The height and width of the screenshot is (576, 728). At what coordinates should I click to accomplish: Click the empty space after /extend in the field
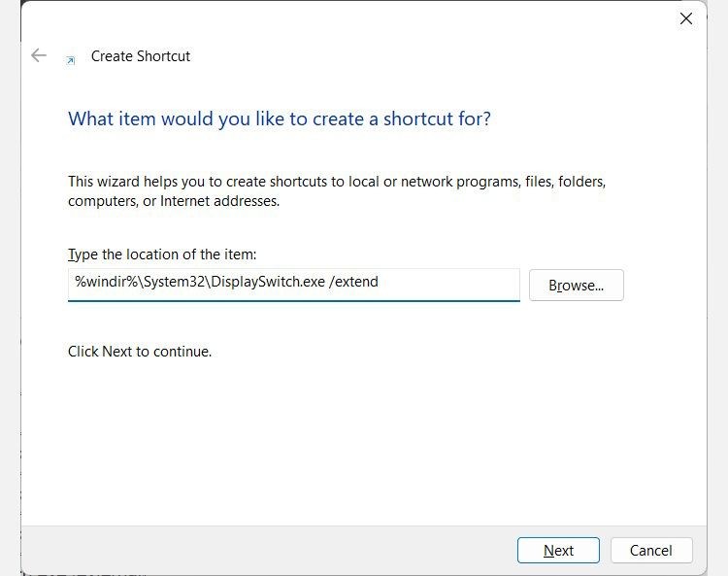coord(448,282)
